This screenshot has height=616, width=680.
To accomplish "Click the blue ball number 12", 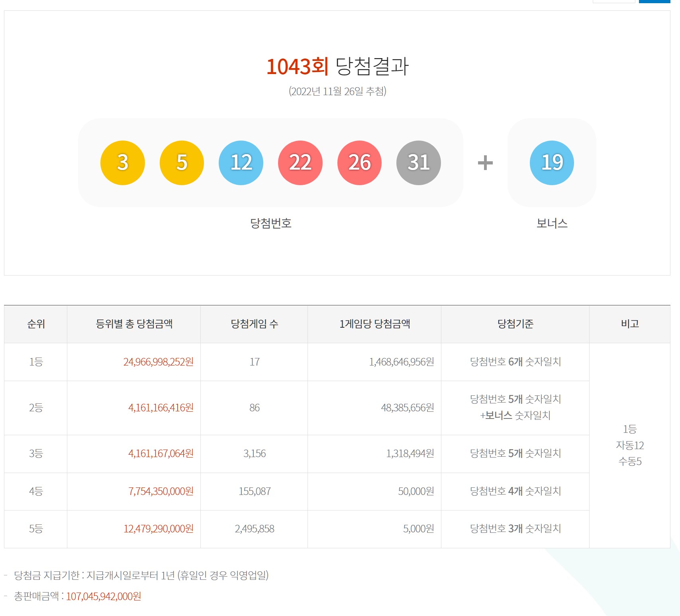I will (241, 162).
